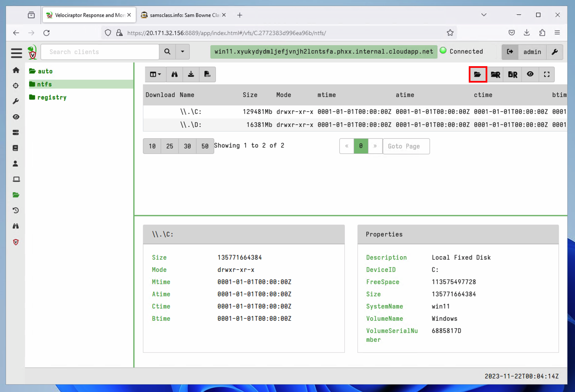Close the samsclass.info browser tab

[x=224, y=15]
